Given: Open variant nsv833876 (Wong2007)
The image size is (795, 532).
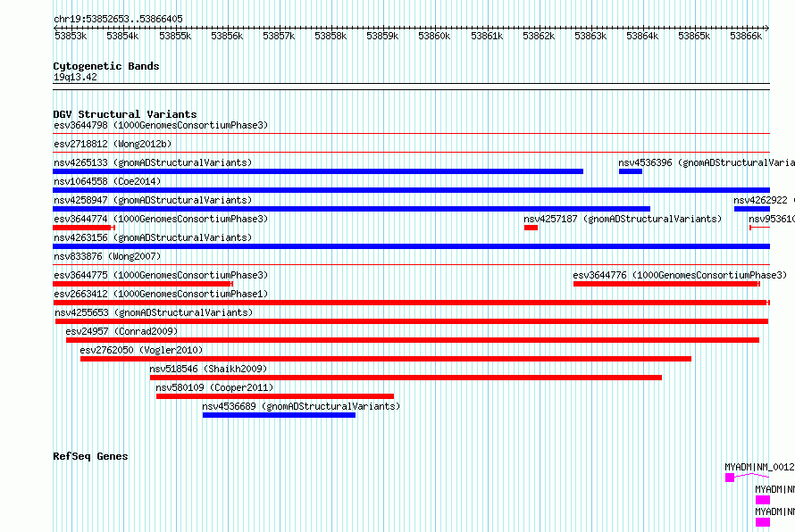Looking at the screenshot, I should (x=107, y=256).
